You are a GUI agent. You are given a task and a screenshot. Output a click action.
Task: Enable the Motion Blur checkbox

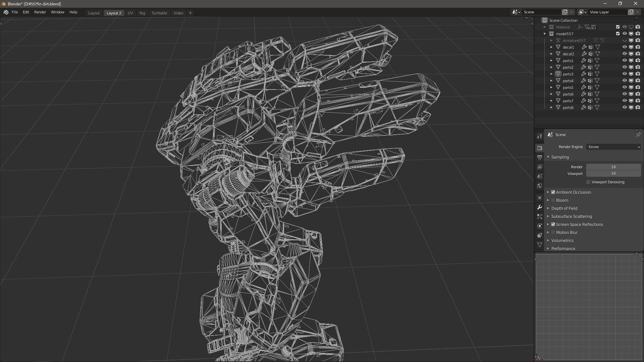553,232
